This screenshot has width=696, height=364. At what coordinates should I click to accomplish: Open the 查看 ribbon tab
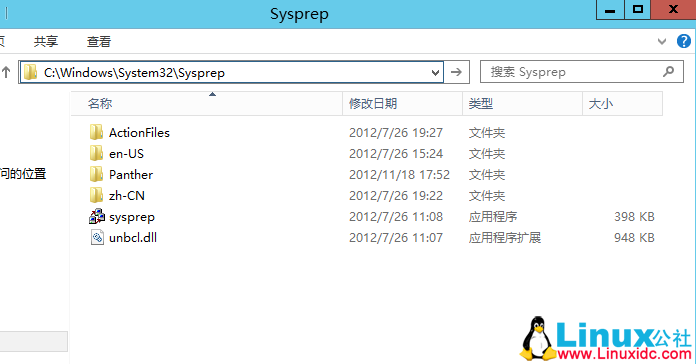coord(99,41)
